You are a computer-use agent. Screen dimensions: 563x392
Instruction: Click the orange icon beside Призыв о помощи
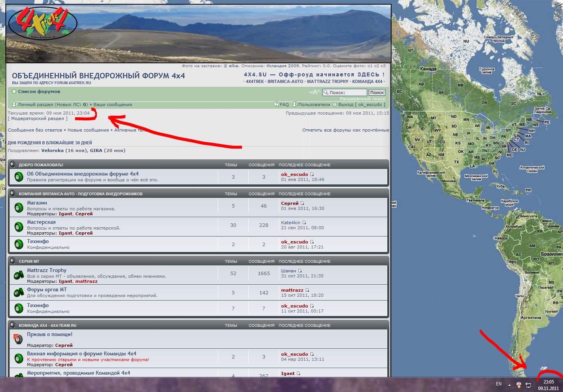18,339
